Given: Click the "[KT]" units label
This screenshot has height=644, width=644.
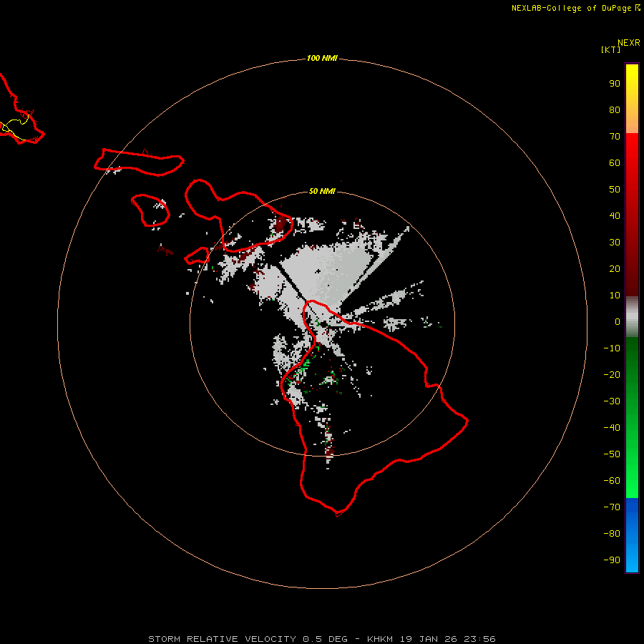Looking at the screenshot, I should (x=611, y=49).
